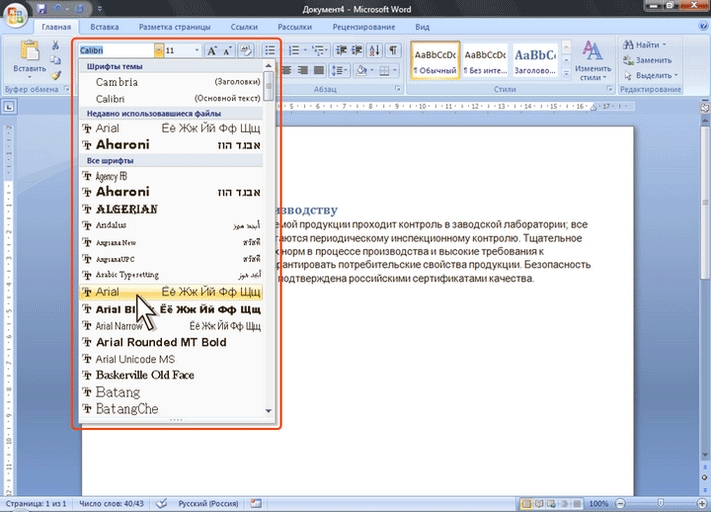The image size is (711, 512).
Task: Click the borders grid icon
Action: (384, 70)
